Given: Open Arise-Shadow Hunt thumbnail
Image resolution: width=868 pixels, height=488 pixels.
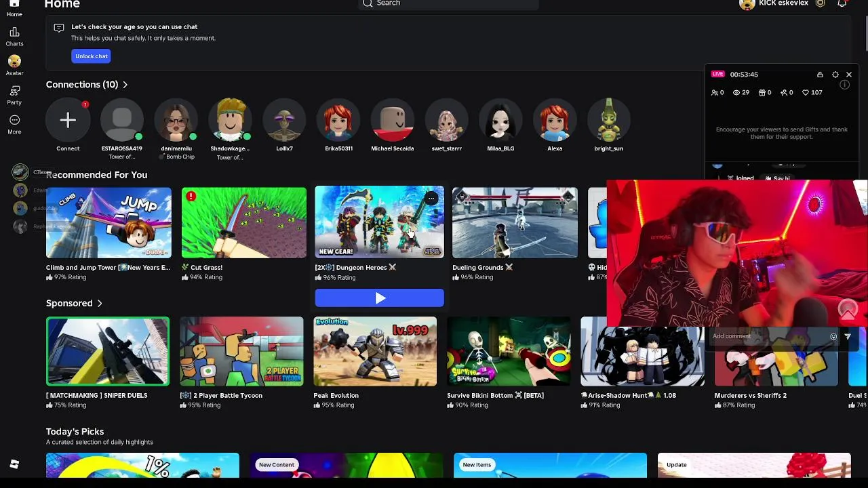Looking at the screenshot, I should pos(642,356).
